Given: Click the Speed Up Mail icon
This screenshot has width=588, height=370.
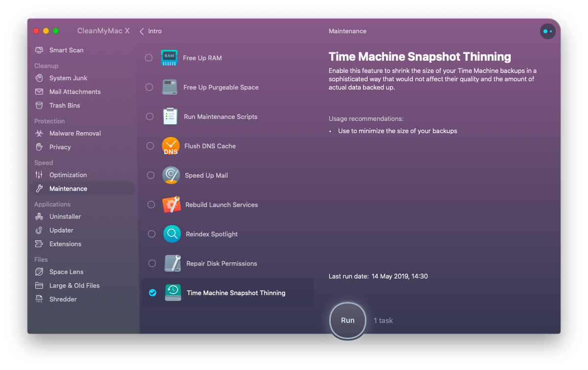Looking at the screenshot, I should [171, 175].
